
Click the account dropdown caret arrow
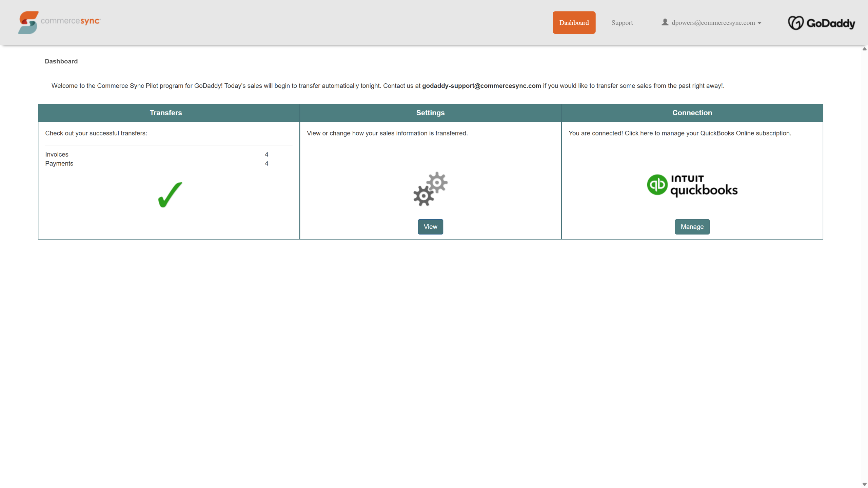759,23
